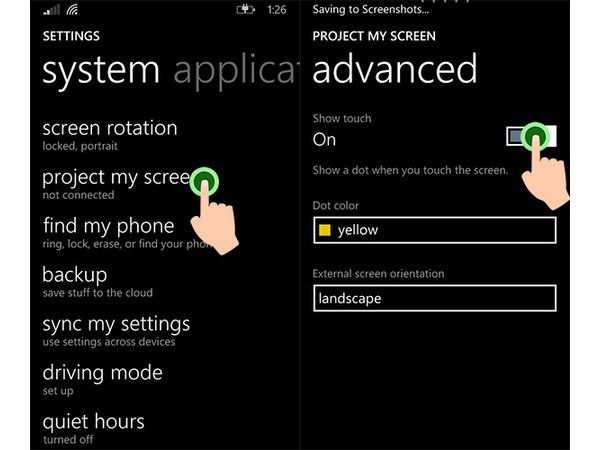Open driving mode setup
Image resolution: width=600 pixels, height=450 pixels.
pyautogui.click(x=102, y=379)
